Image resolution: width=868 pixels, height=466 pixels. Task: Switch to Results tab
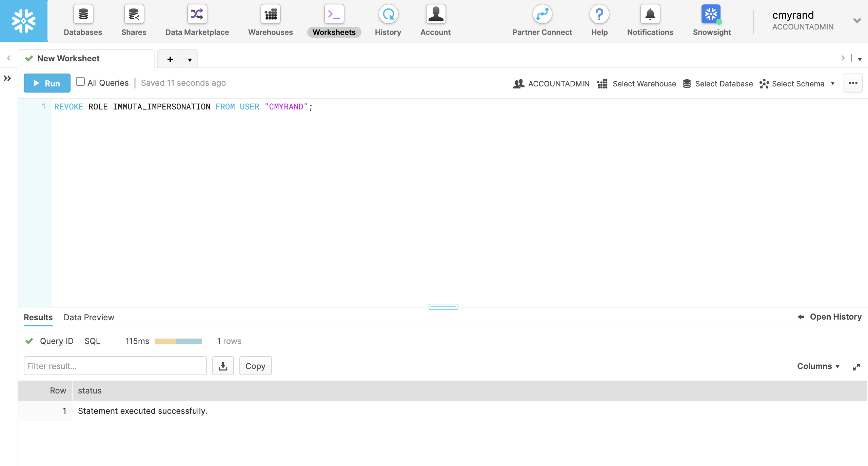(x=38, y=317)
